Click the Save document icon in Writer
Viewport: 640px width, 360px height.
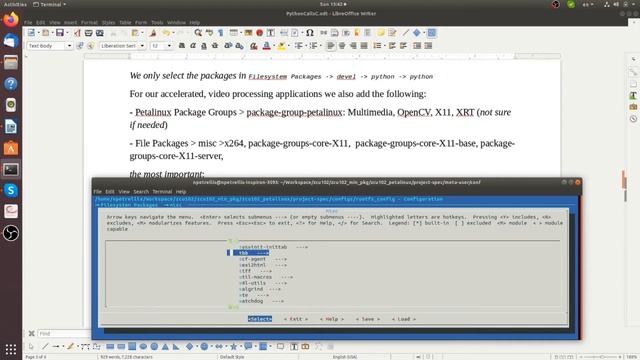(60, 33)
